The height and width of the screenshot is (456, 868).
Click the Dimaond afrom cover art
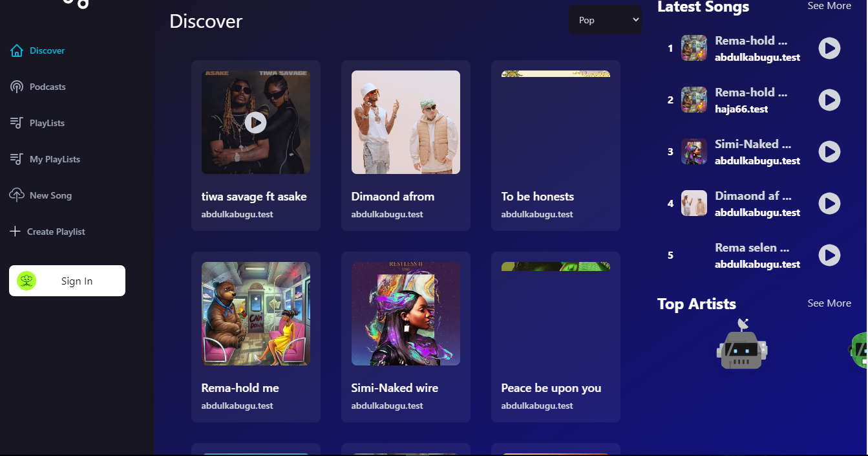click(x=406, y=122)
